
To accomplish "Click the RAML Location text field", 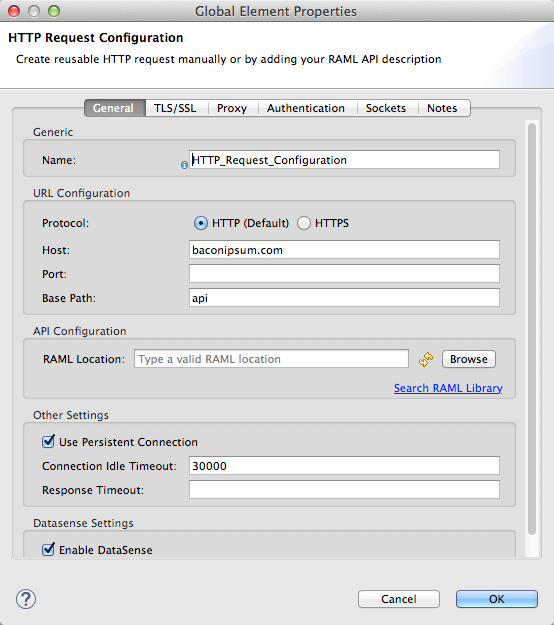I will (x=271, y=359).
